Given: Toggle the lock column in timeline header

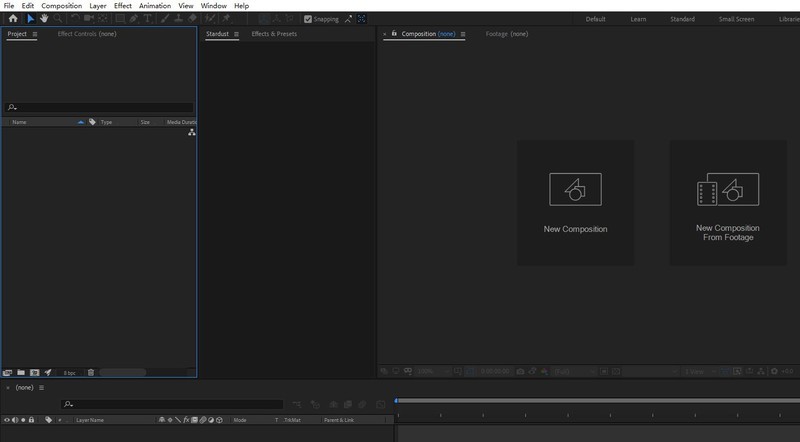Looking at the screenshot, I should 33,420.
